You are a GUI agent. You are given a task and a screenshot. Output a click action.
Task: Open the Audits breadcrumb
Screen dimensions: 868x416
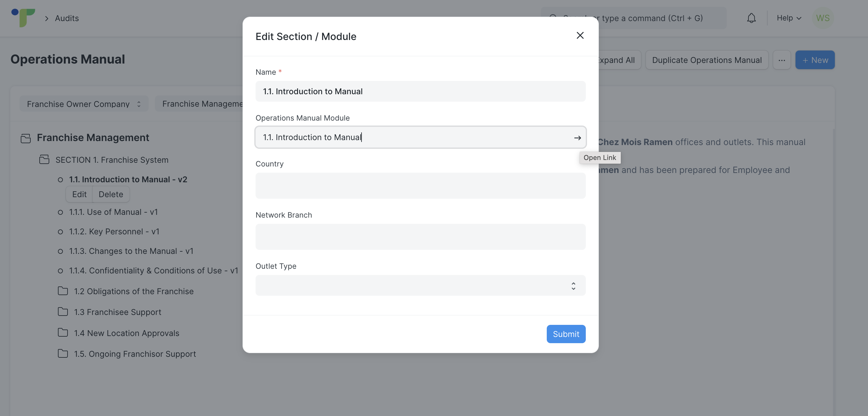(x=67, y=18)
